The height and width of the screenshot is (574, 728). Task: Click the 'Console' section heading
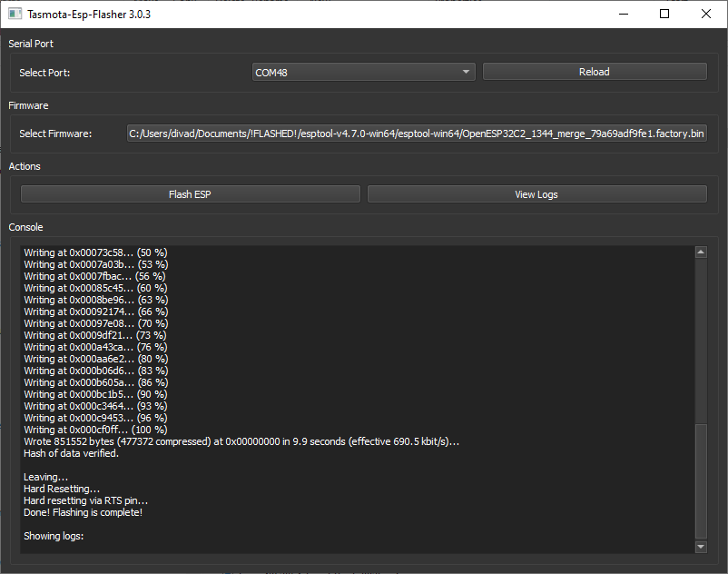[x=26, y=227]
